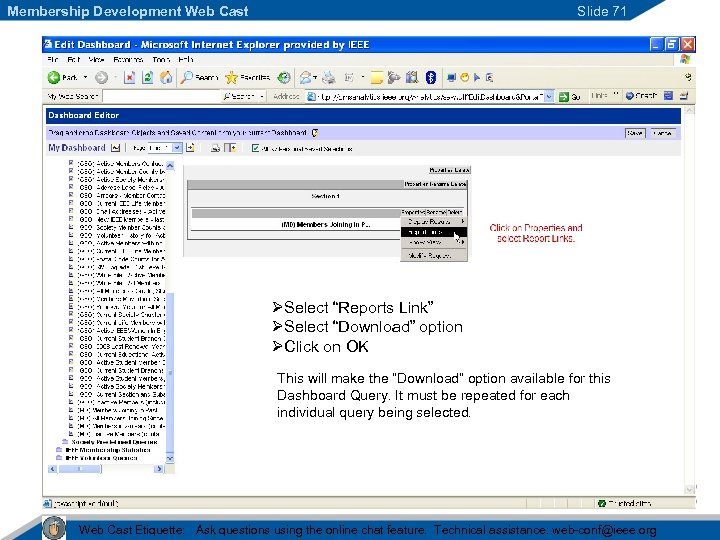This screenshot has width=720, height=540.
Task: Click the print icon in dashboard toolbar
Action: (x=215, y=148)
